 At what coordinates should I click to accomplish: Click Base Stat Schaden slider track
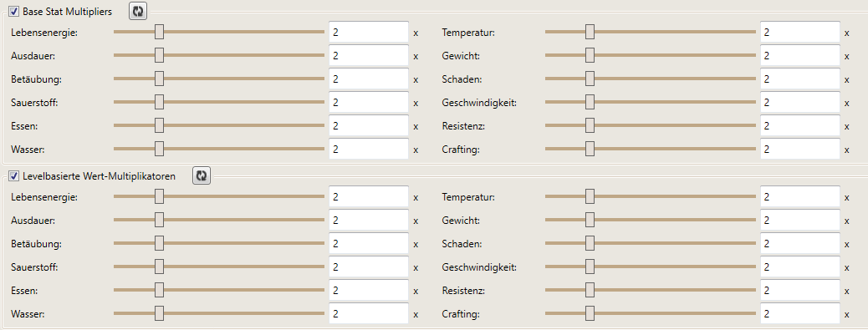(651, 79)
